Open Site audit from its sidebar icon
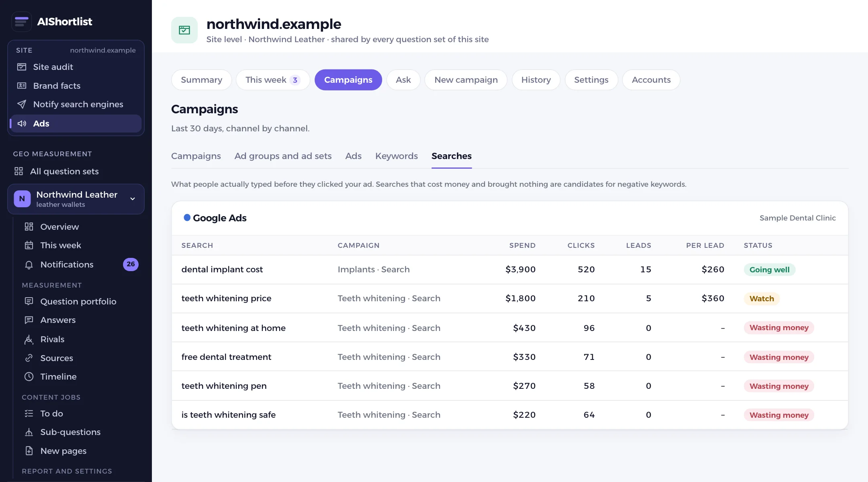The height and width of the screenshot is (482, 868). 22,67
